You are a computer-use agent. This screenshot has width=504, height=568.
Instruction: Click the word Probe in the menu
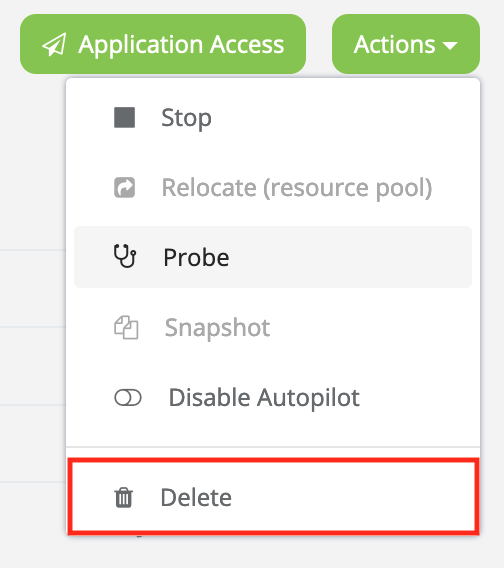196,257
